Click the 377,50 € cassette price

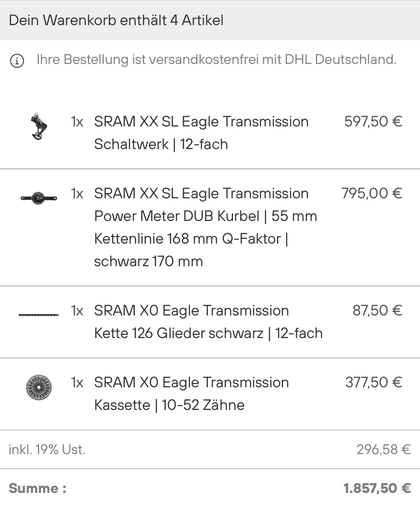[x=373, y=383]
